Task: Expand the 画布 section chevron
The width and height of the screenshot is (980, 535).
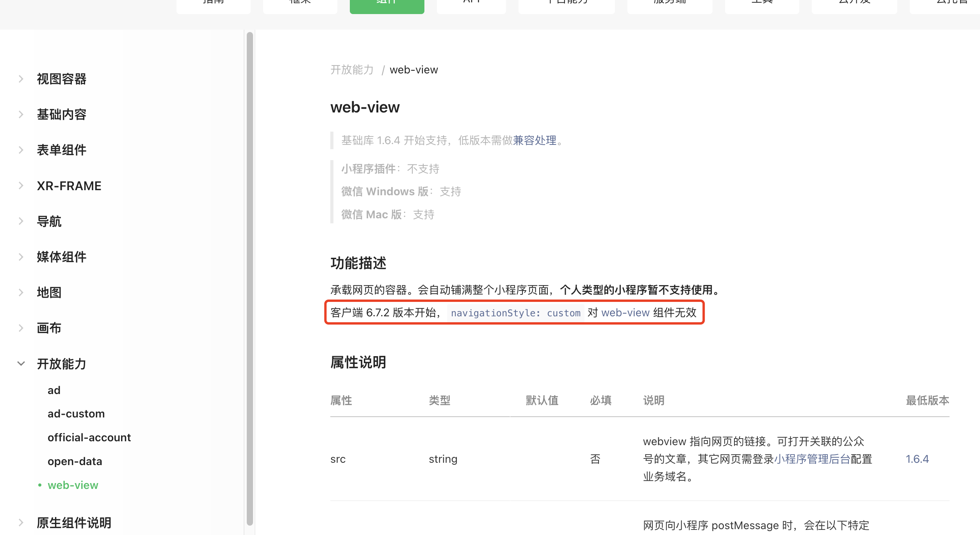Action: pos(21,328)
